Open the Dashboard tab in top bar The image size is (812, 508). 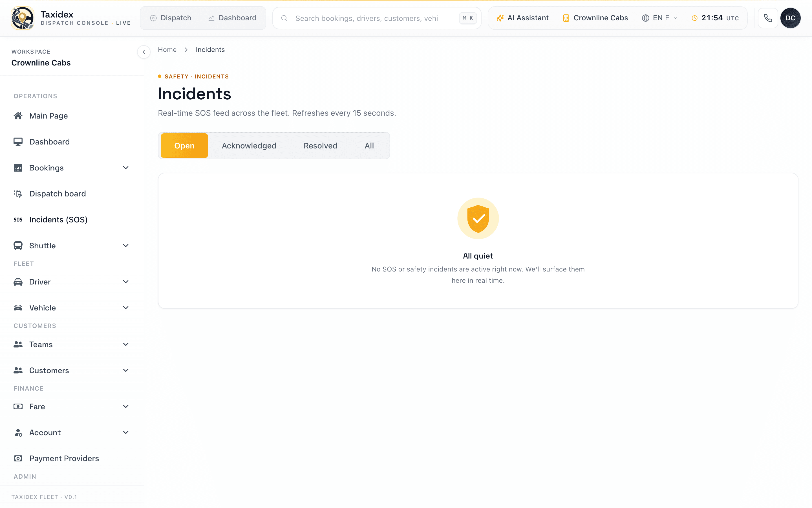(x=232, y=18)
